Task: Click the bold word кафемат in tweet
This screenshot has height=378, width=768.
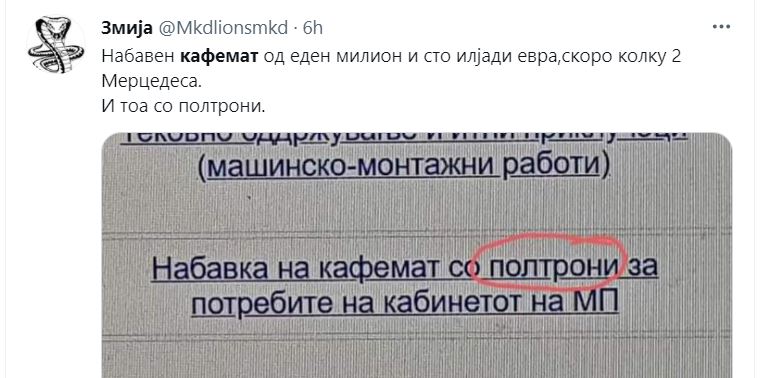Action: [x=219, y=57]
